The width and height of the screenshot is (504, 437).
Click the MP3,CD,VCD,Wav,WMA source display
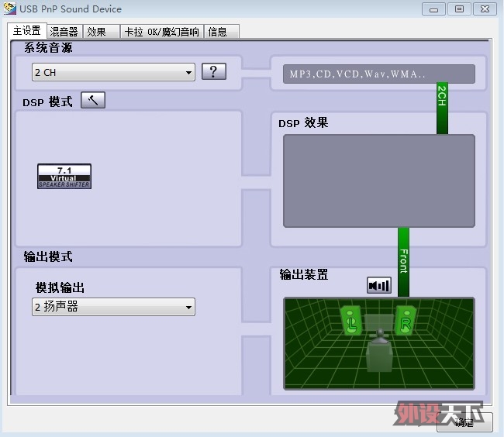tap(378, 74)
